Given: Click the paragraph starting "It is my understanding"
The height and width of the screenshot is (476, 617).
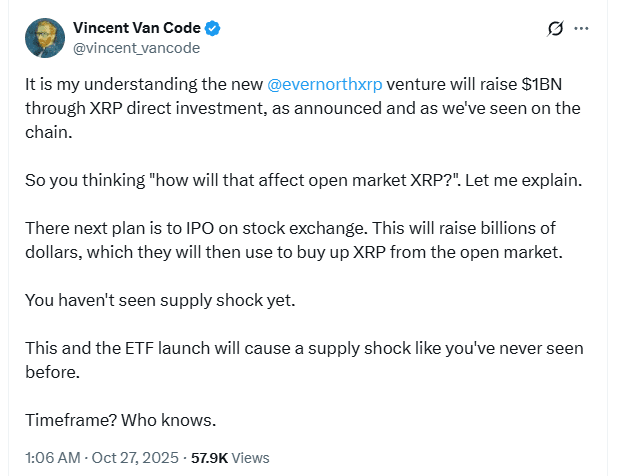Looking at the screenshot, I should pos(303,108).
